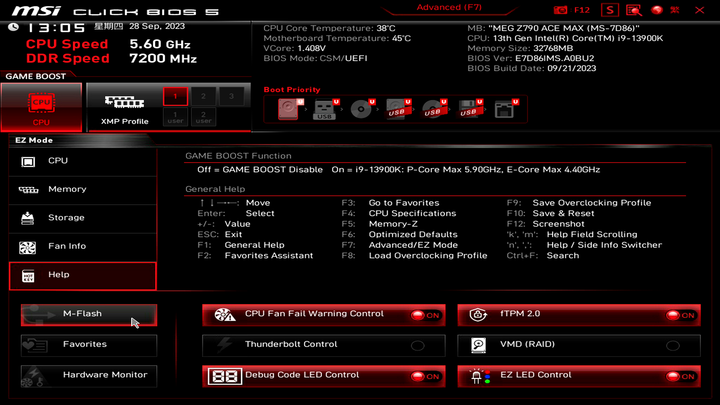
Task: Click the CPU fan warning icon
Action: (225, 315)
